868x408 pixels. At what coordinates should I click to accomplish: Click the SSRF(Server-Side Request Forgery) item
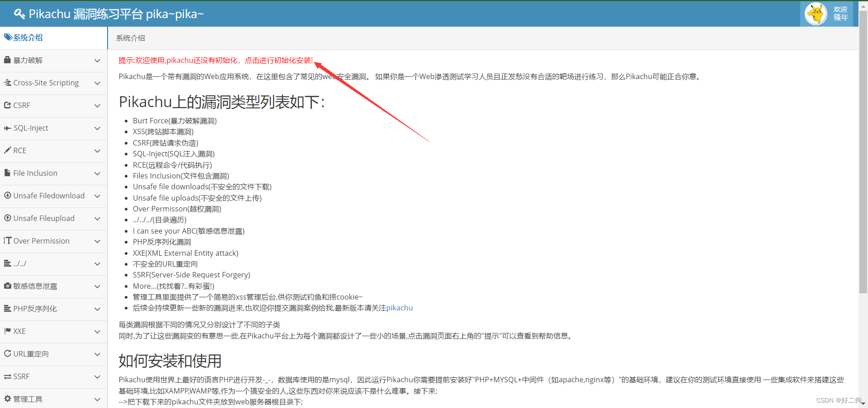point(191,275)
